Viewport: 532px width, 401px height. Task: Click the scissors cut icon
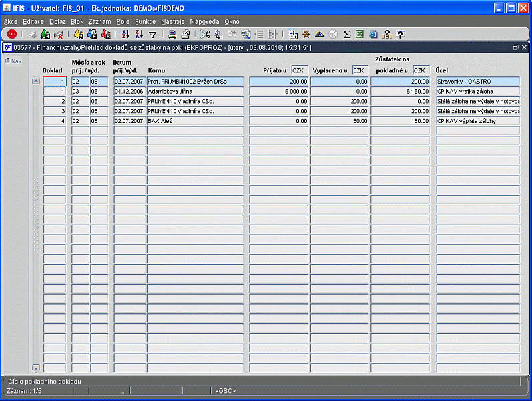[205, 34]
